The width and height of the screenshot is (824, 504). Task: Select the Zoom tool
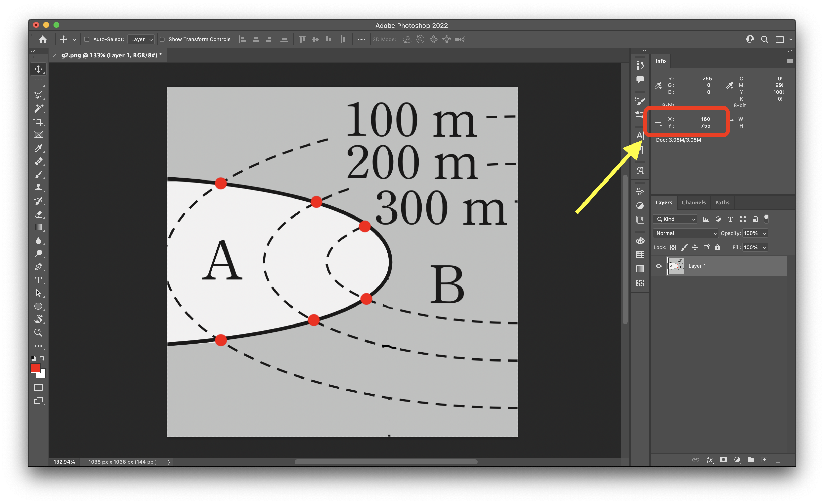pos(38,333)
